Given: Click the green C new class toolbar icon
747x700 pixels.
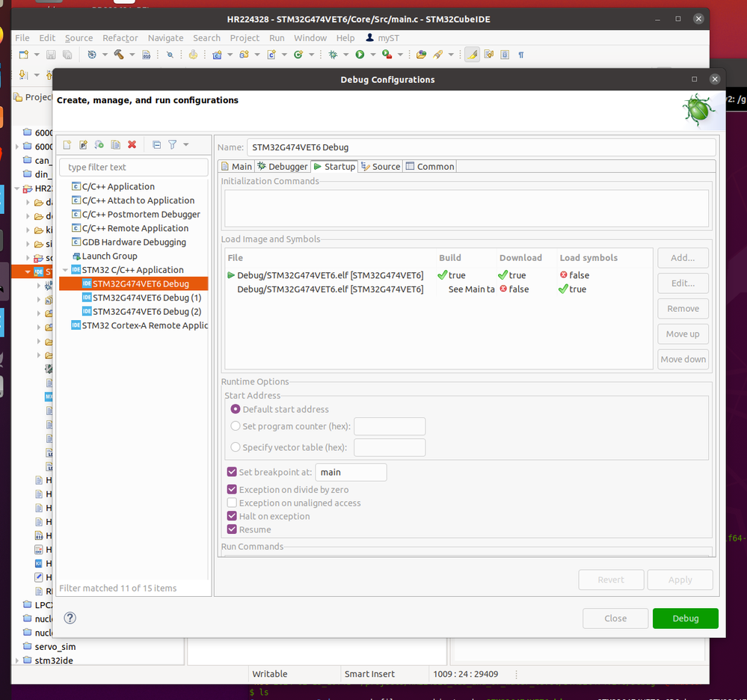Looking at the screenshot, I should pos(298,55).
